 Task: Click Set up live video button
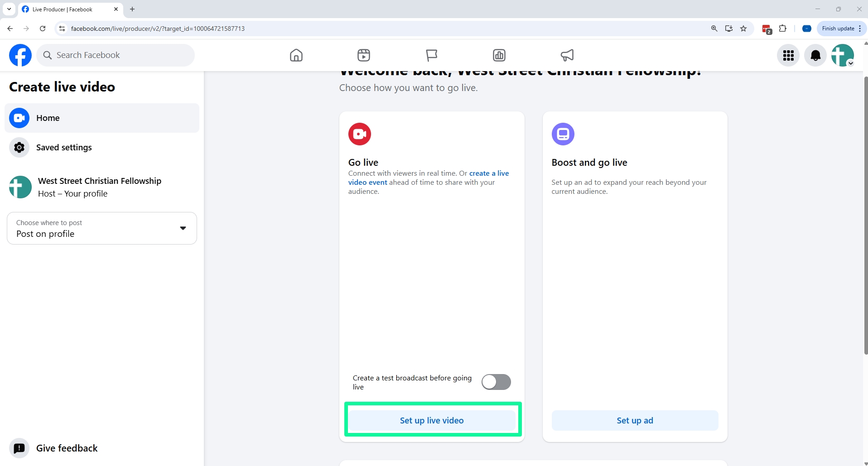(432, 421)
